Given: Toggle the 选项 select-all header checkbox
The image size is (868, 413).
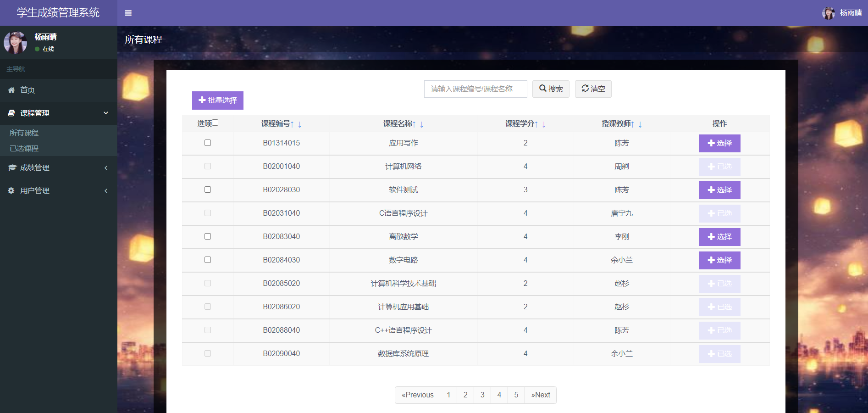Looking at the screenshot, I should (x=216, y=123).
